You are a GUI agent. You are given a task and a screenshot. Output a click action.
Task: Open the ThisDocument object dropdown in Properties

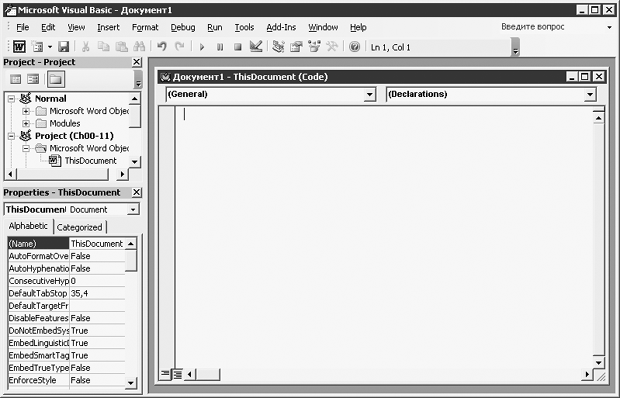tap(134, 209)
